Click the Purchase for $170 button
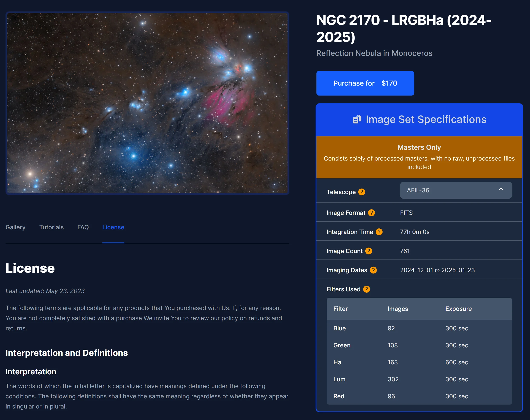The width and height of the screenshot is (530, 420). pos(365,83)
